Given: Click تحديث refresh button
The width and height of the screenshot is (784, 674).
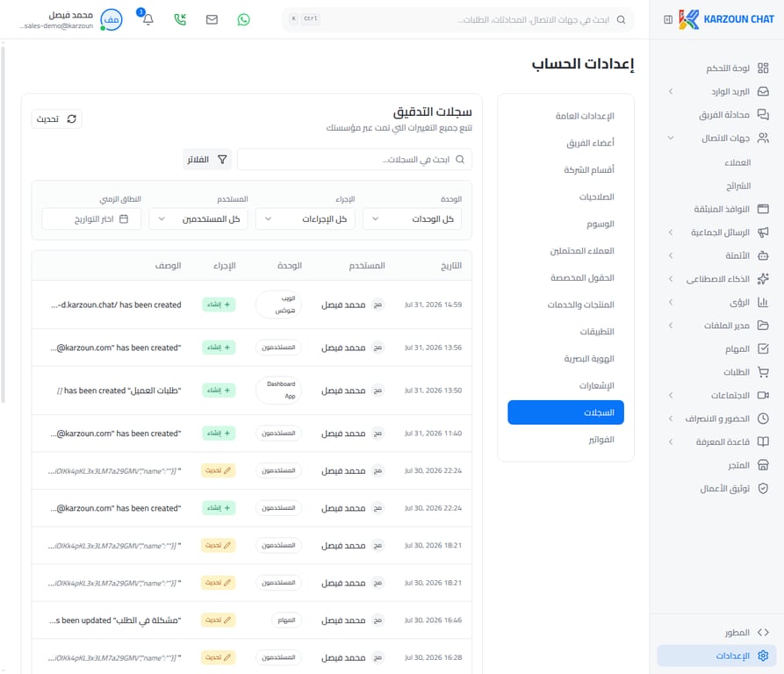Looking at the screenshot, I should [x=56, y=118].
